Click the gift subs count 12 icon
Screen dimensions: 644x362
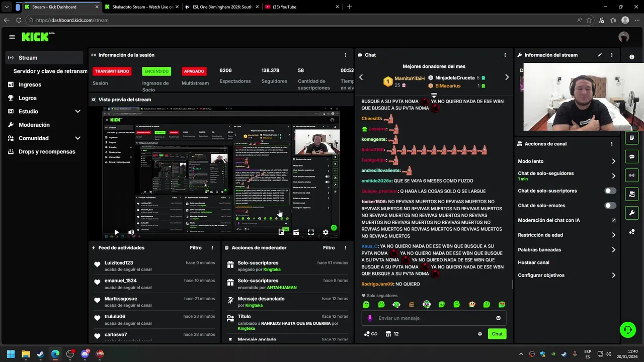tap(392, 334)
